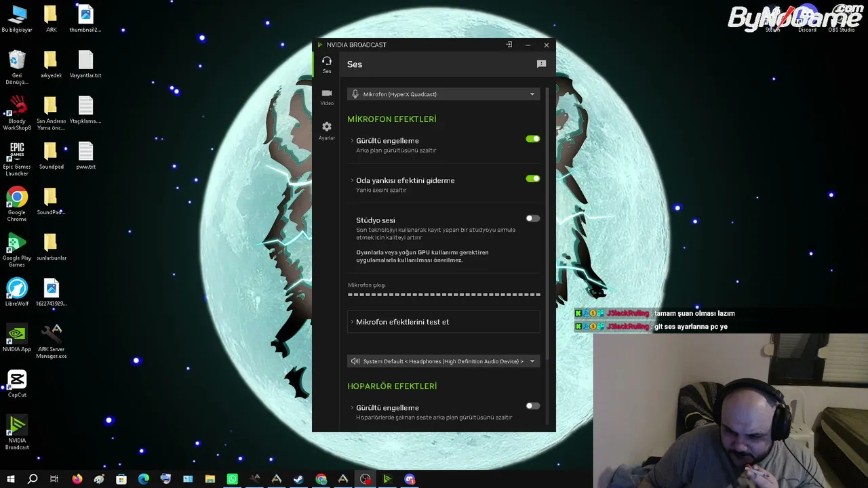Viewport: 868px width, 488px height.
Task: Expand Mikrofon efektlerini test et section
Action: coord(443,322)
